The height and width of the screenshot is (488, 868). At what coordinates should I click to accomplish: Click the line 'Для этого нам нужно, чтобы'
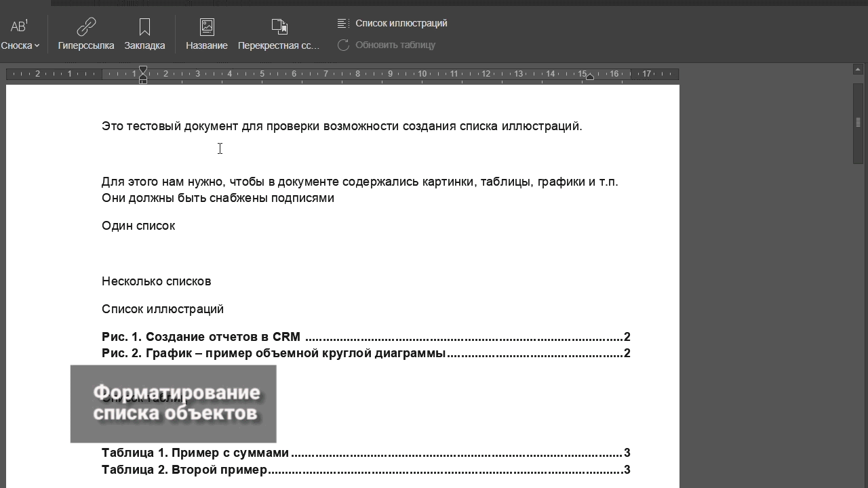coord(360,182)
